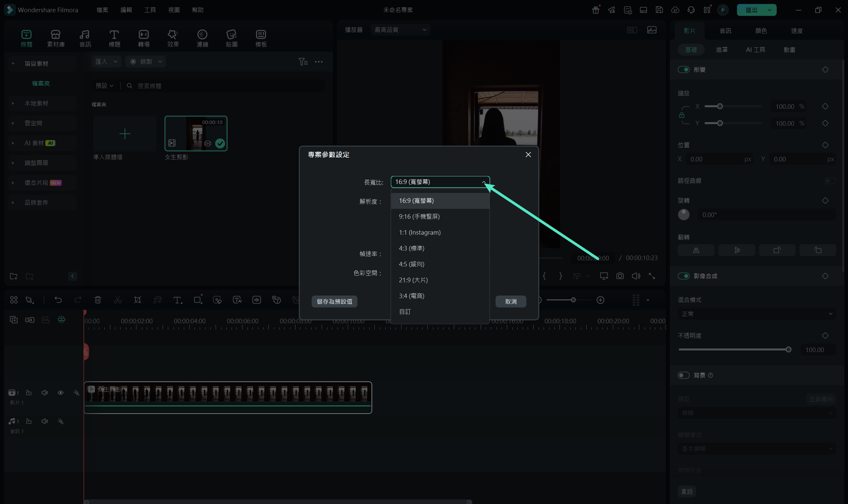848x504 pixels.
Task: Mute the 影片 1 video track
Action: point(44,393)
